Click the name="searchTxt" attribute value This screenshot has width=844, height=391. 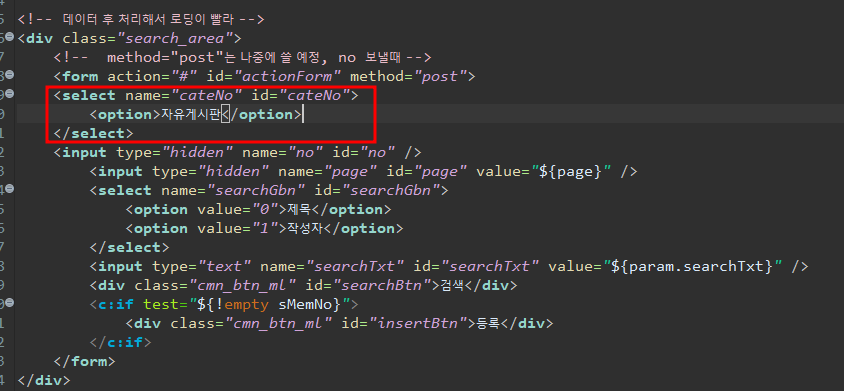pyautogui.click(x=355, y=266)
